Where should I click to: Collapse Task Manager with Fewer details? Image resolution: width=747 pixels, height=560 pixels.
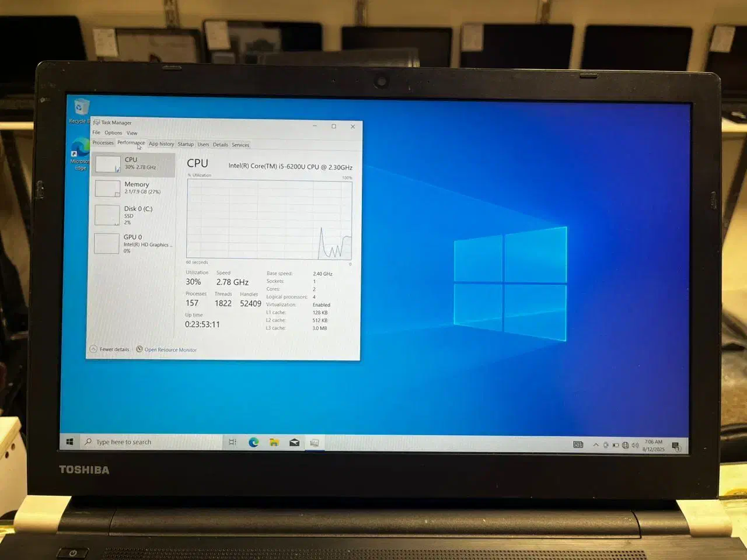pos(110,349)
